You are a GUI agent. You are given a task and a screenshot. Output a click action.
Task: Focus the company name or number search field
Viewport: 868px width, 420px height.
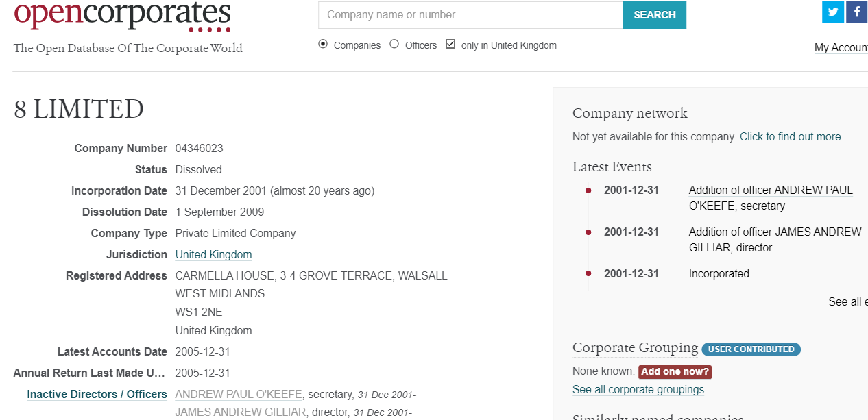pos(470,15)
